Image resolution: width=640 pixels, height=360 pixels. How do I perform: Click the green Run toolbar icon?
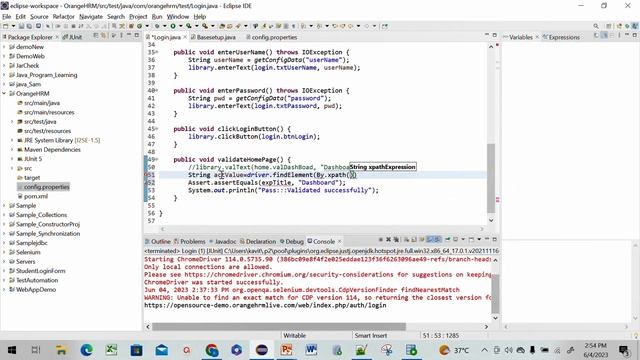pyautogui.click(x=173, y=26)
